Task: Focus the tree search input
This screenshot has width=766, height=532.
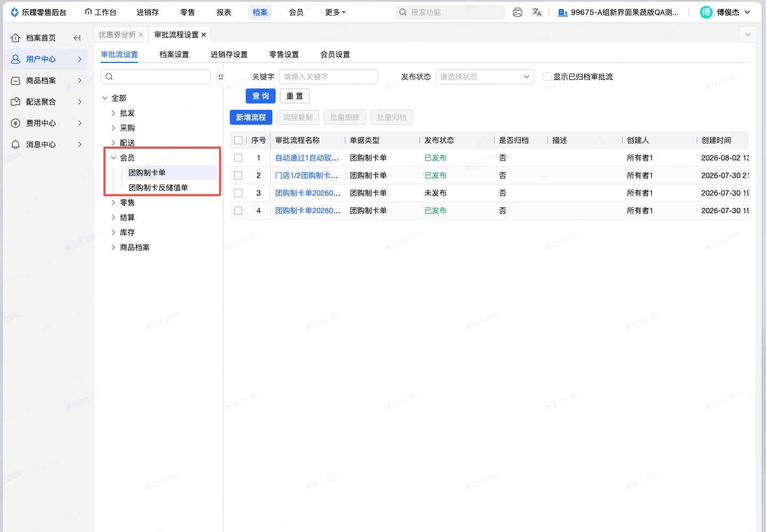Action: pyautogui.click(x=156, y=77)
